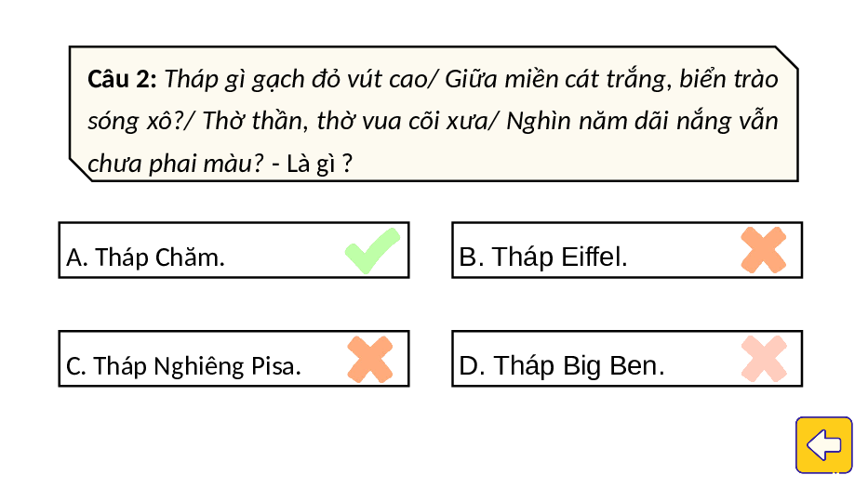Image resolution: width=868 pixels, height=488 pixels.
Task: Click the words "Big Ben" in option D
Action: [x=613, y=367]
